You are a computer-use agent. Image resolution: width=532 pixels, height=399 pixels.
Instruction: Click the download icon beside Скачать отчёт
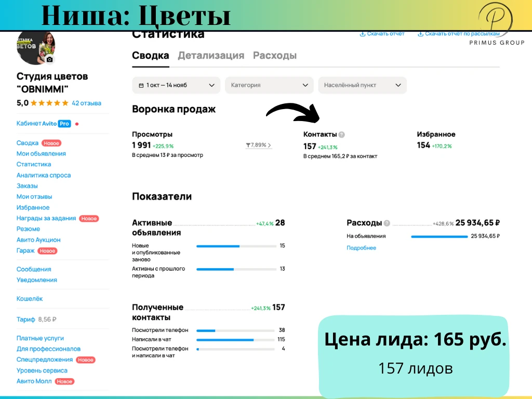coord(362,34)
